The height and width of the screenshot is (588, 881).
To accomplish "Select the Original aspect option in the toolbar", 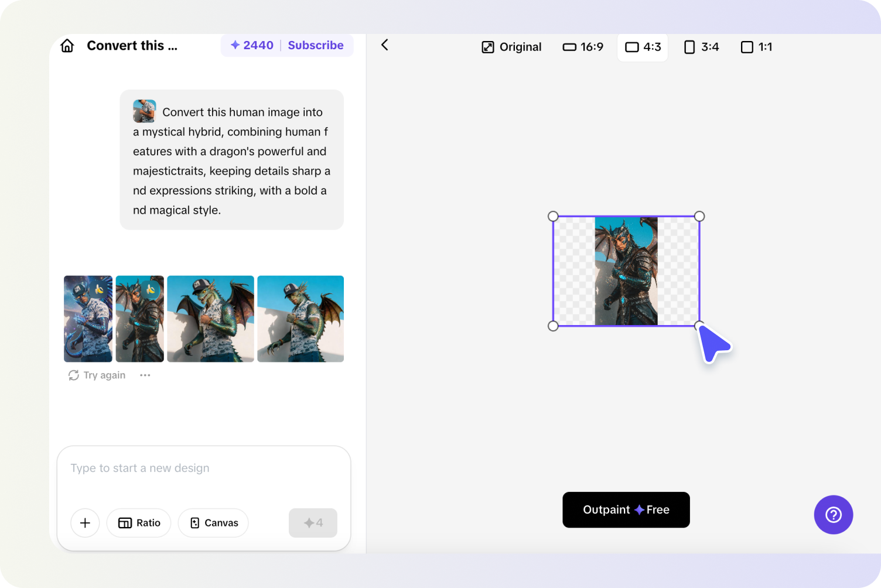I will click(511, 47).
